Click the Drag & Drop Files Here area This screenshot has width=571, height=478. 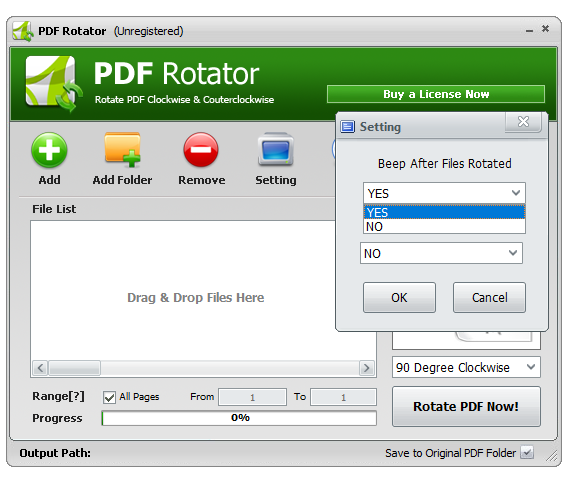coord(196,297)
